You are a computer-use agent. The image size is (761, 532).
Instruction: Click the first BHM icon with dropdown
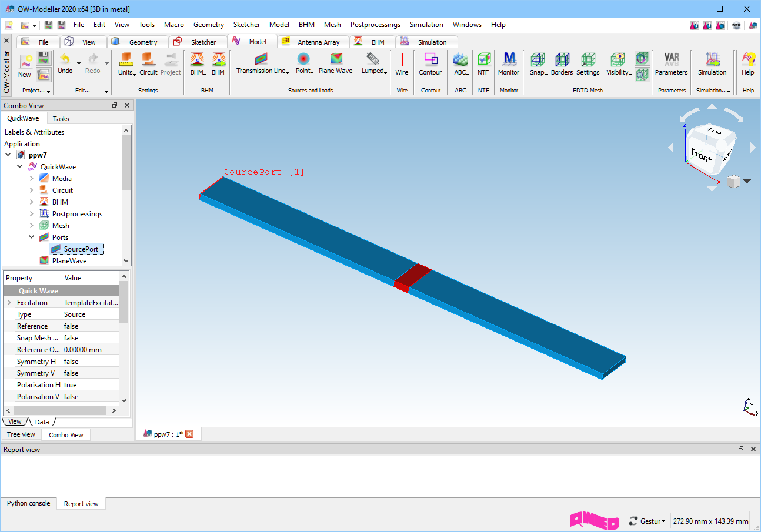click(197, 59)
